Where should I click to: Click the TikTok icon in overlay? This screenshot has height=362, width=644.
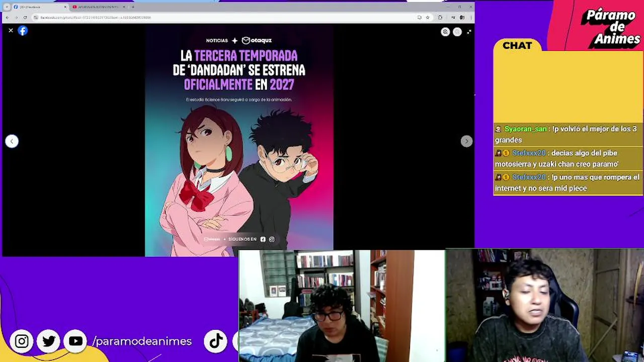(216, 341)
